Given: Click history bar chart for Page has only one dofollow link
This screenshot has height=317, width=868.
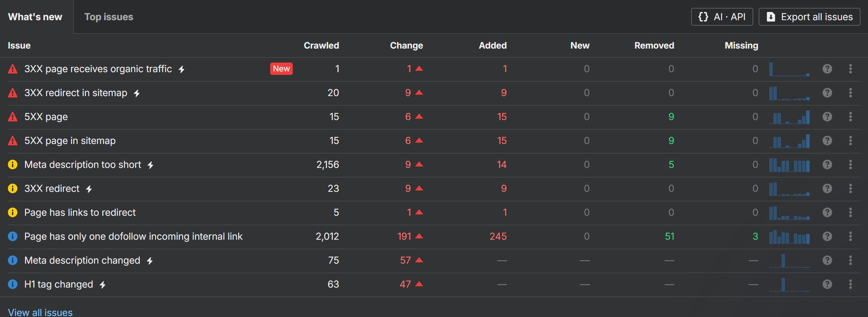Looking at the screenshot, I should tap(789, 236).
